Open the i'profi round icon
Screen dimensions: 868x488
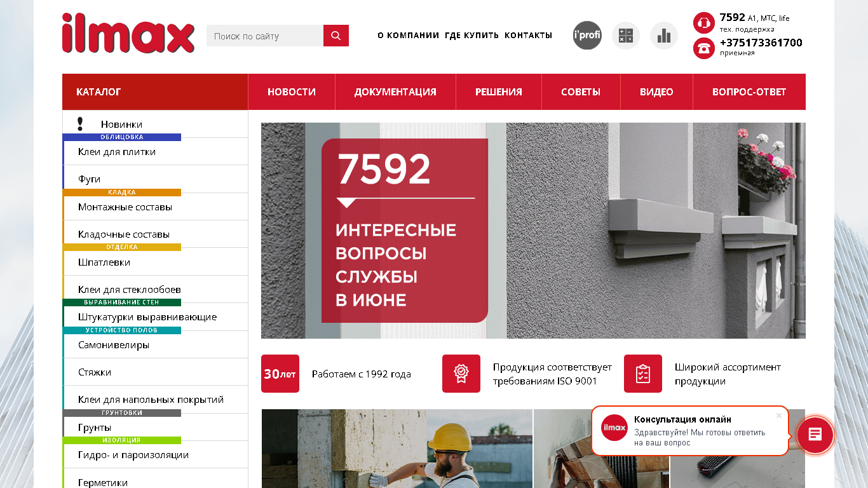[x=587, y=36]
